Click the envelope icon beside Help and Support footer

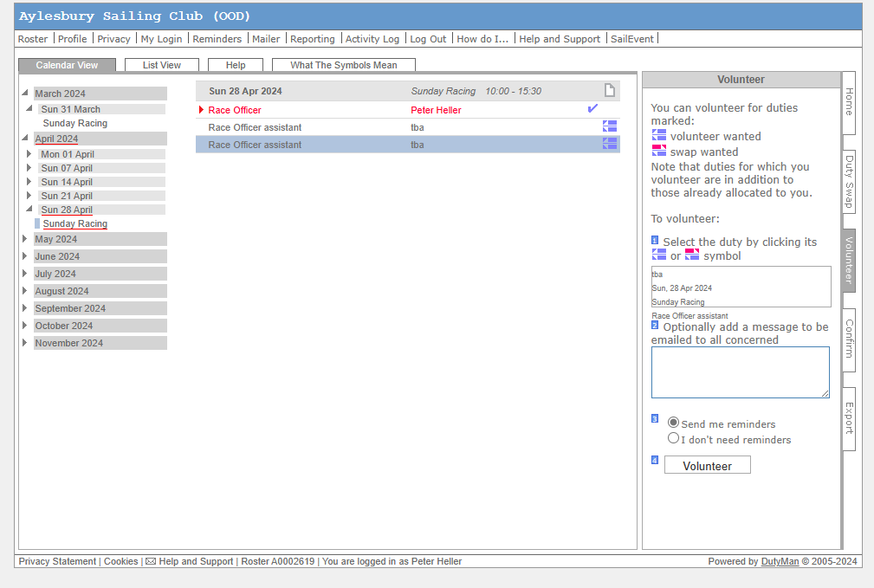151,561
